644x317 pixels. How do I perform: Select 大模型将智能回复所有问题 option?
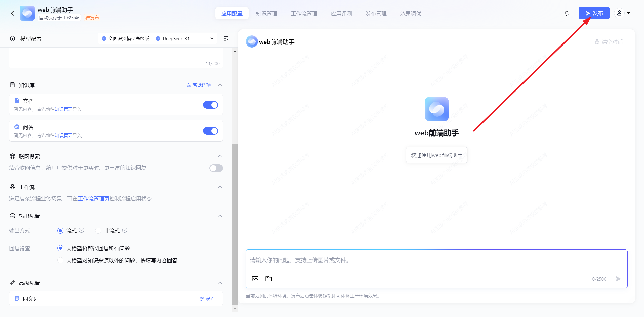[60, 248]
